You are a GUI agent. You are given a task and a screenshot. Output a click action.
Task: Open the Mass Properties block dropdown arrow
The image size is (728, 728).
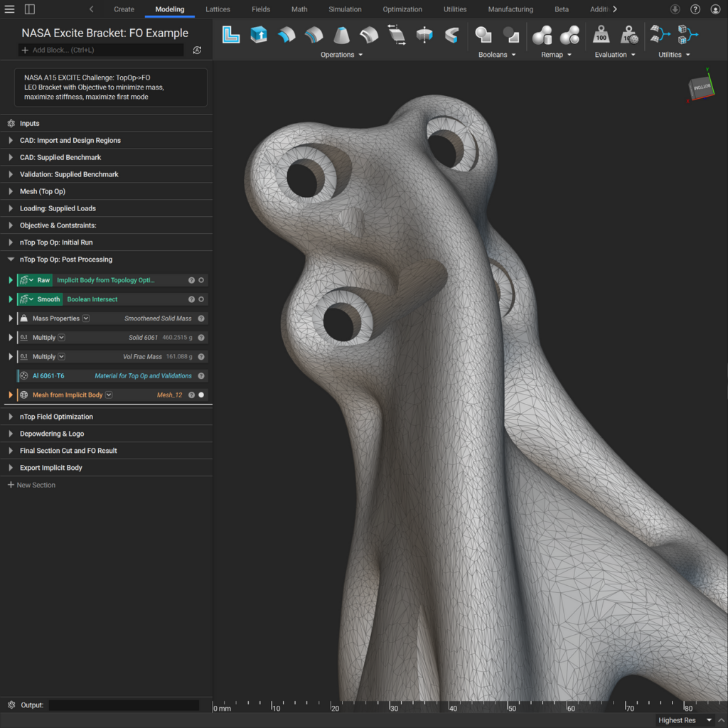pos(86,318)
